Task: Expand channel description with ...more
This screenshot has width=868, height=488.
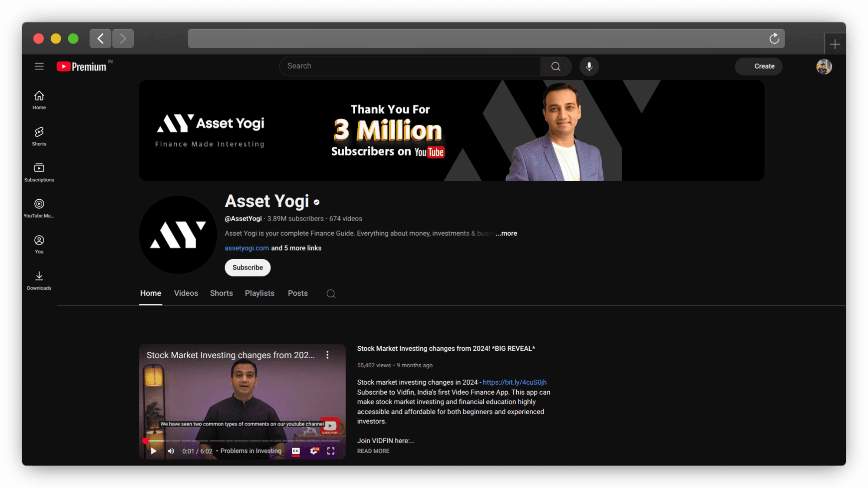Action: tap(506, 234)
